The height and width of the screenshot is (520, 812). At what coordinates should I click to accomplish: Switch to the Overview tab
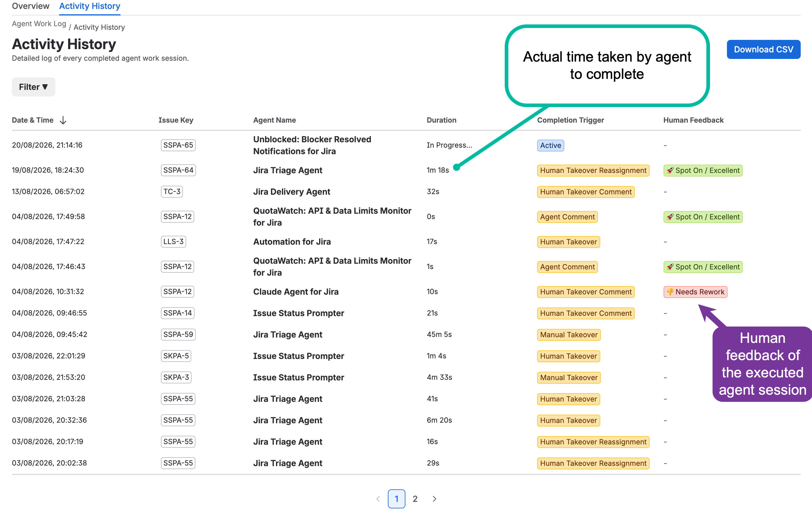pos(30,6)
